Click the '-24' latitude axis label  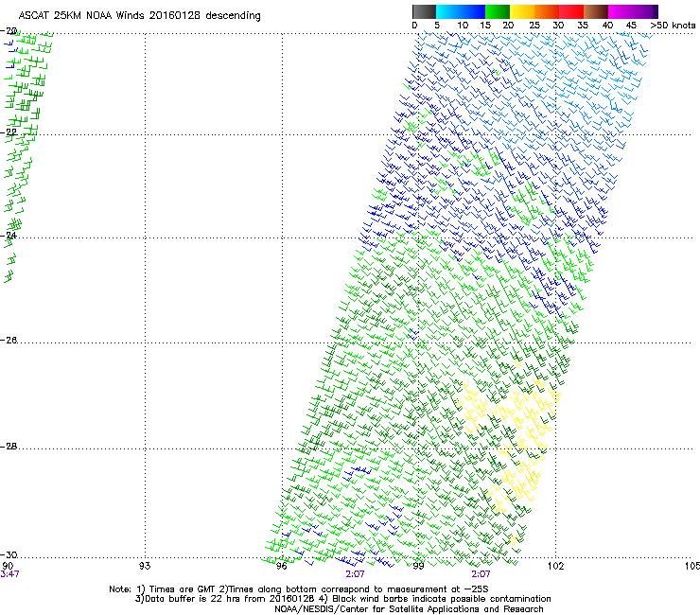[x=9, y=235]
